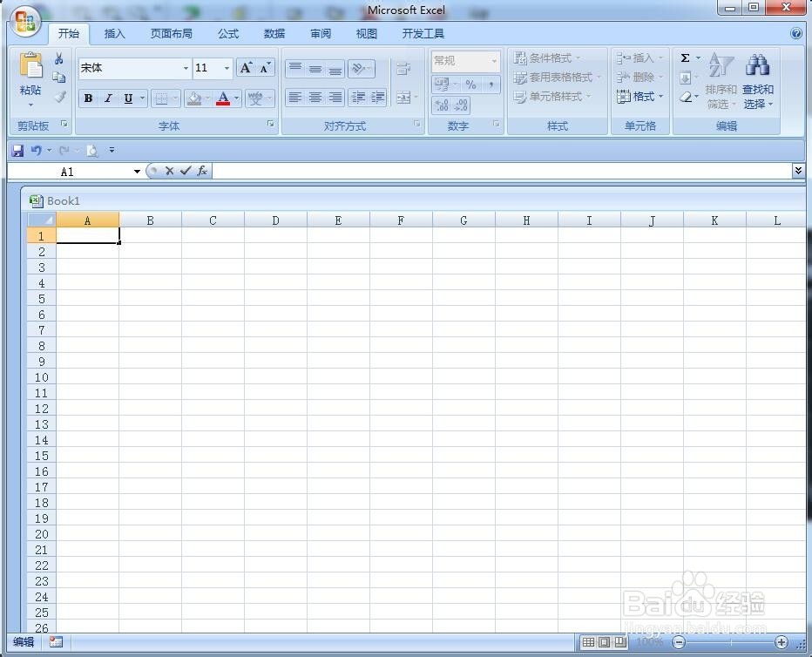Screen dimensions: 812x657
Task: Open the number format dropdown 常规
Action: (494, 61)
